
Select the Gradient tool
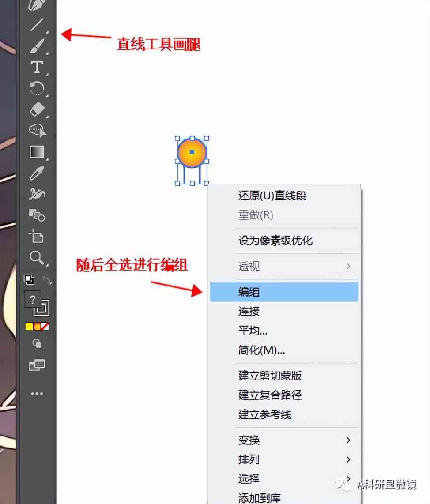coord(37,152)
